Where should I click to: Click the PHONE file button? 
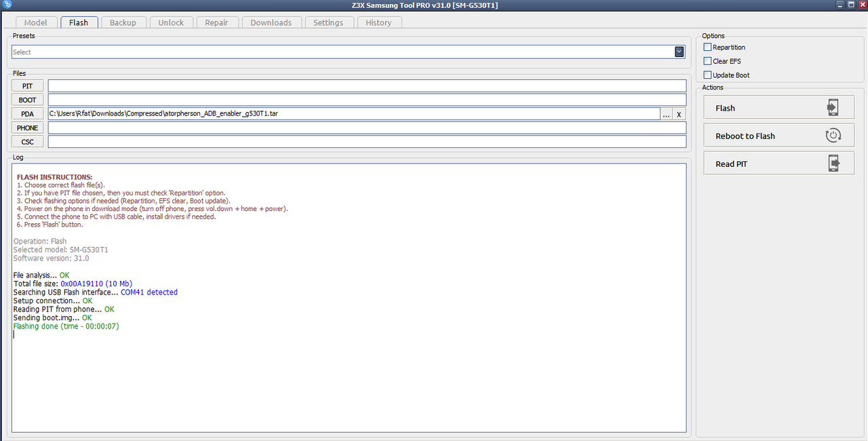click(27, 128)
